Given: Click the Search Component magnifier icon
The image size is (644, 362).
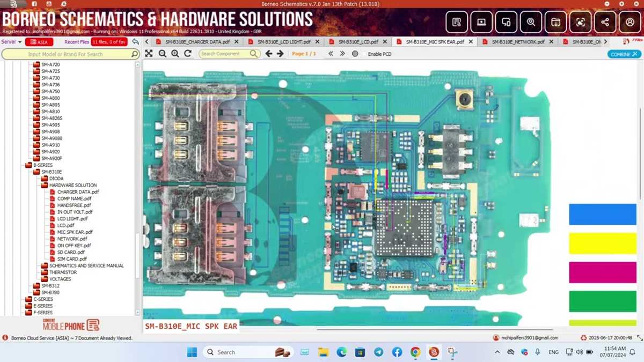Looking at the screenshot, I should (x=253, y=54).
